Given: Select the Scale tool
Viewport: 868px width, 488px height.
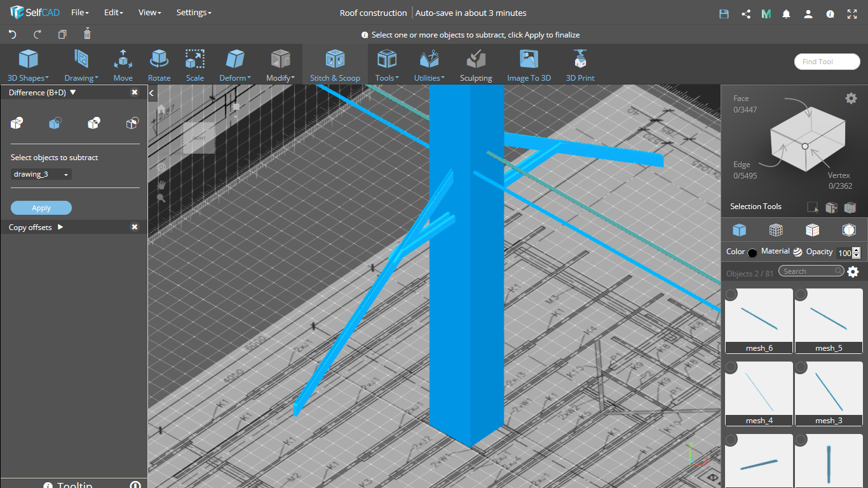Looking at the screenshot, I should [194, 65].
